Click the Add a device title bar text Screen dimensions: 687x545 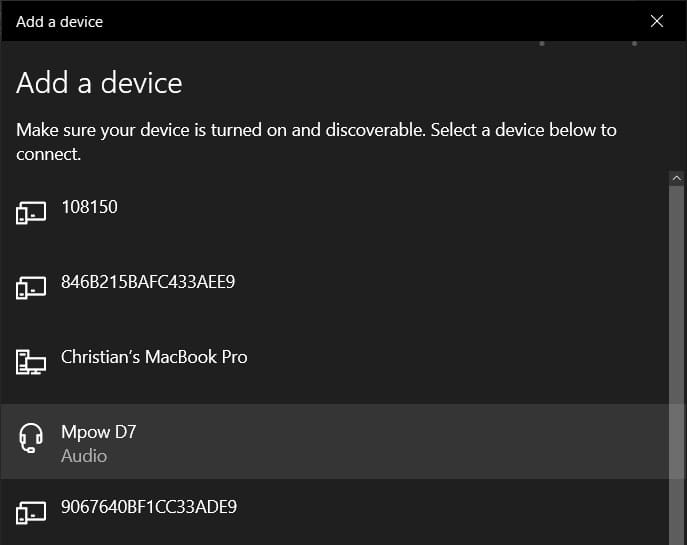pos(60,21)
